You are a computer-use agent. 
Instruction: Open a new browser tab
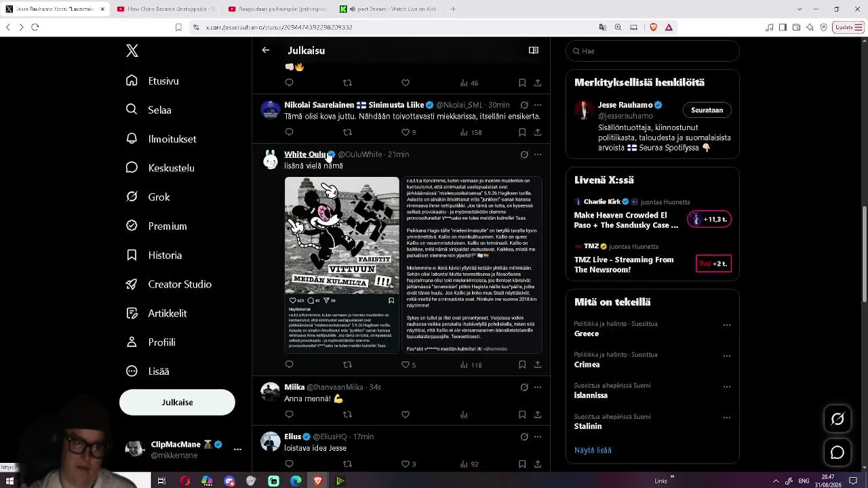pyautogui.click(x=453, y=9)
